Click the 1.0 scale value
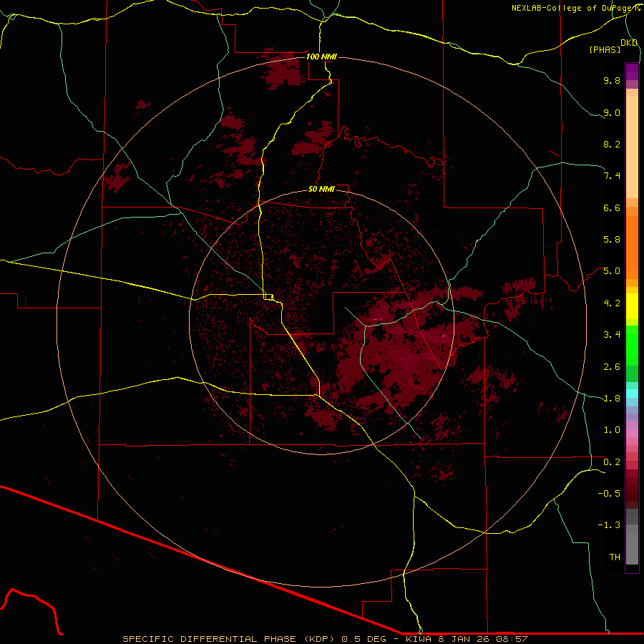This screenshot has height=644, width=644. [x=612, y=430]
